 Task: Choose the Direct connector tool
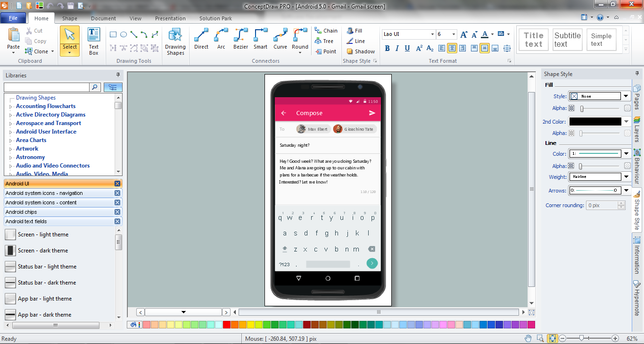201,39
